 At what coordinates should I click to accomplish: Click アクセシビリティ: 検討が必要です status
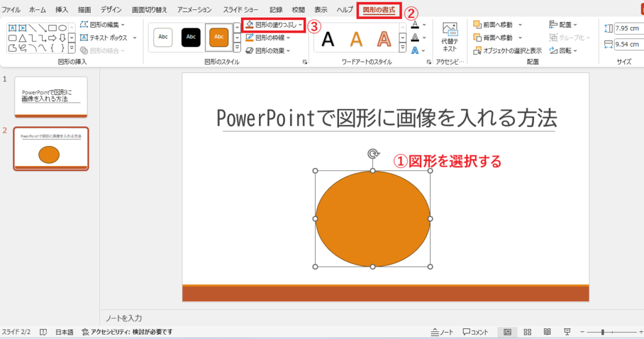click(x=127, y=332)
